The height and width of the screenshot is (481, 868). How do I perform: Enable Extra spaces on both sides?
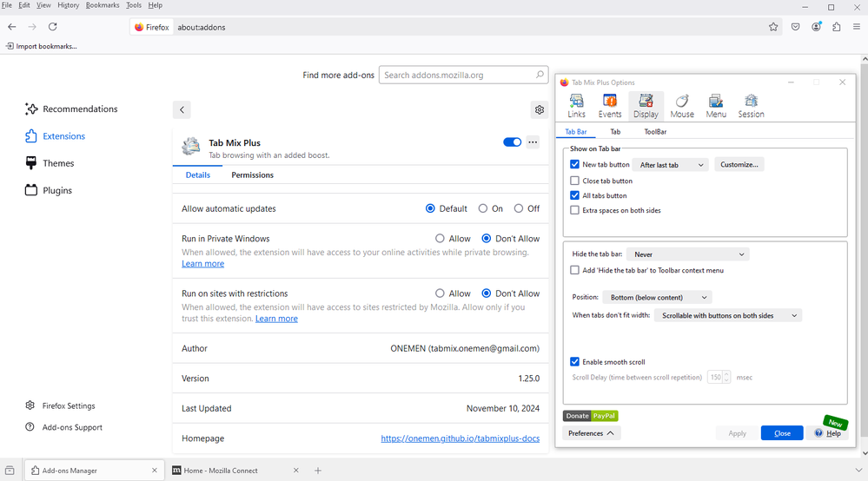click(x=574, y=210)
